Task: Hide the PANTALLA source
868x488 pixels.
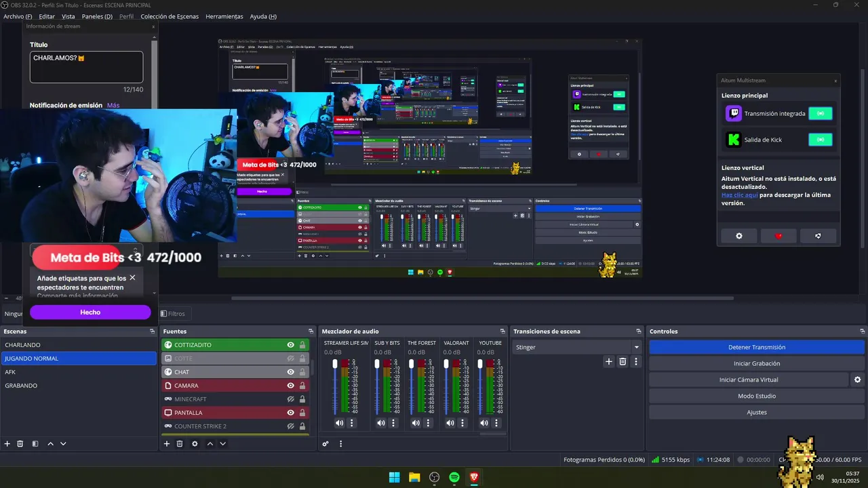Action: tap(290, 413)
